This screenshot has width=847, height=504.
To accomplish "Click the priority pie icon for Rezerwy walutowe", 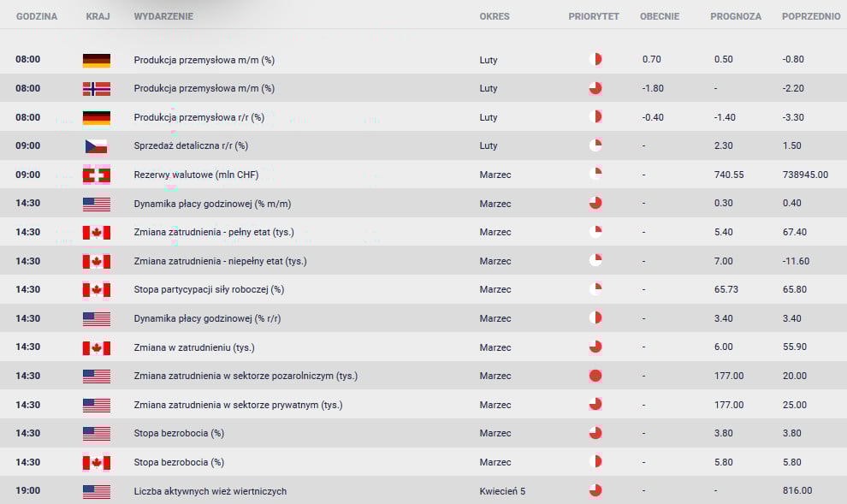I will (x=595, y=175).
